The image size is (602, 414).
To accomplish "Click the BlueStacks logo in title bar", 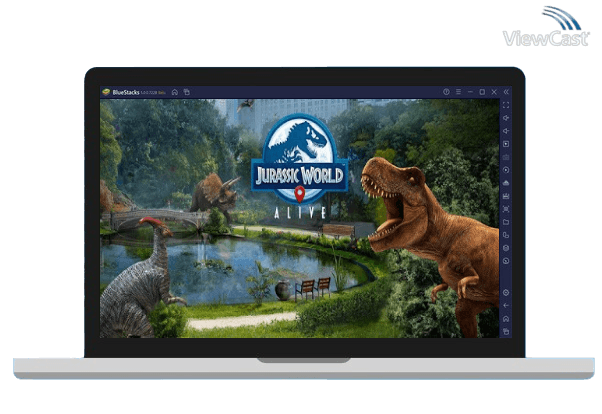I will [x=106, y=92].
